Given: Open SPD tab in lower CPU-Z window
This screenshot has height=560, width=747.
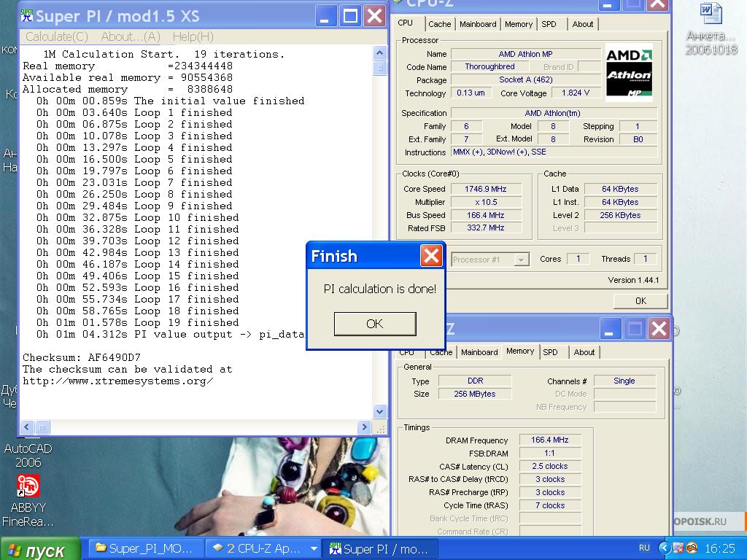Looking at the screenshot, I should (x=550, y=352).
